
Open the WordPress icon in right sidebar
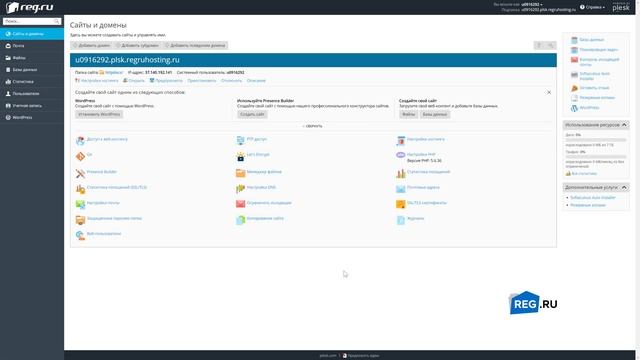click(574, 108)
